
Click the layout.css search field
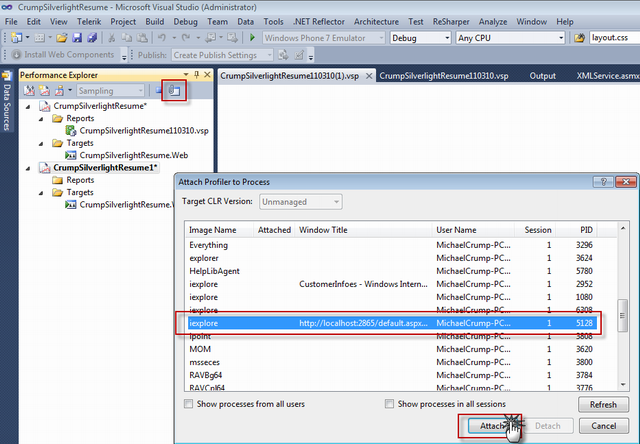614,38
